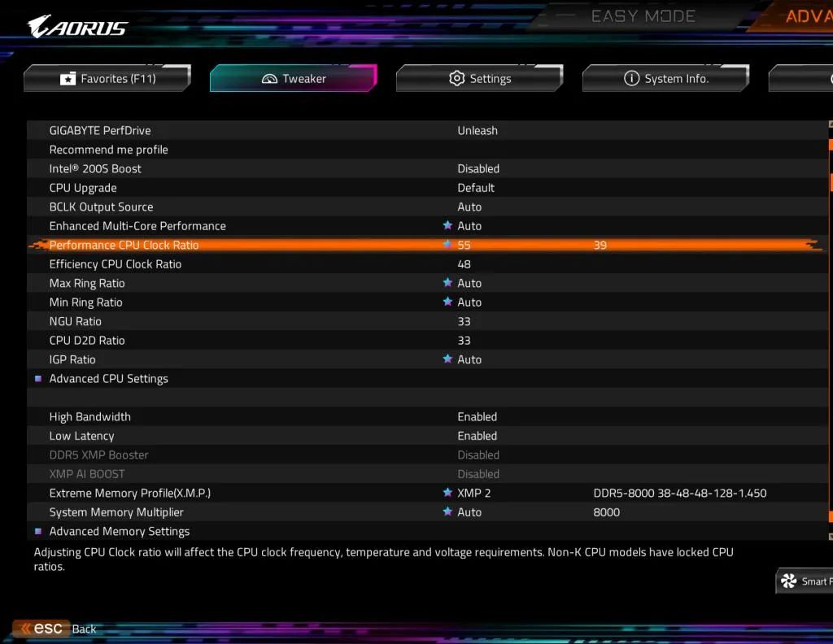Image resolution: width=833 pixels, height=644 pixels.
Task: Switch to the Settings tab
Action: pyautogui.click(x=479, y=79)
